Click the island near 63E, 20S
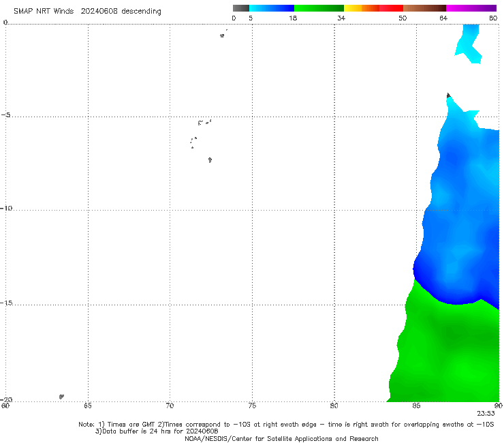 61,397
